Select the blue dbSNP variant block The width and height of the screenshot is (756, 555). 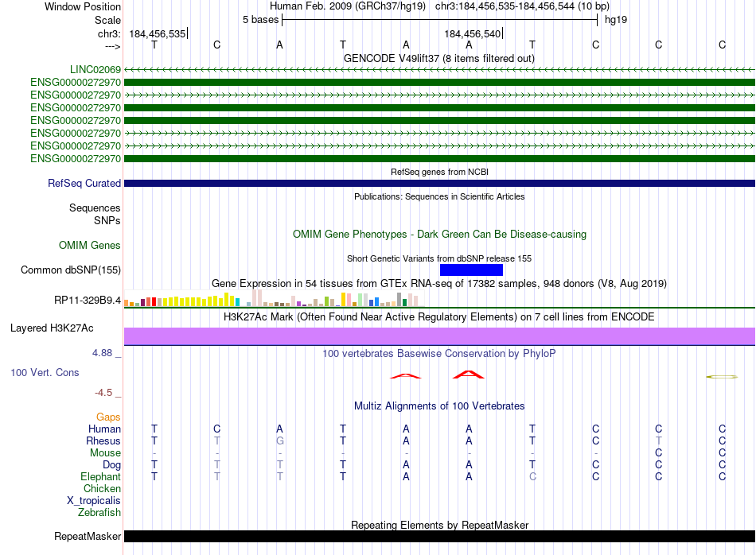(x=471, y=270)
